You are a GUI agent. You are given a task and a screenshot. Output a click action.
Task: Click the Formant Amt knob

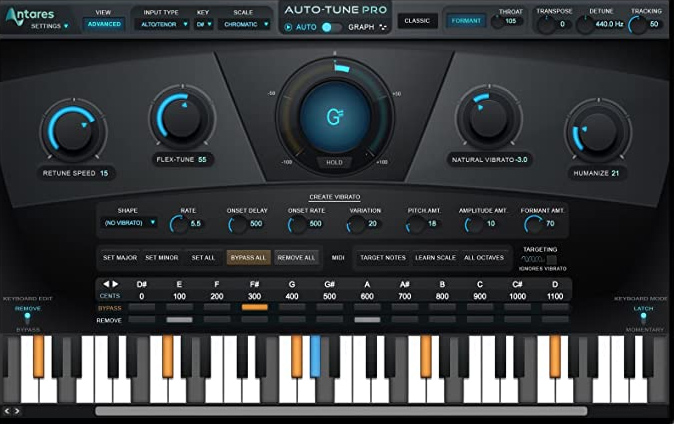[x=533, y=224]
